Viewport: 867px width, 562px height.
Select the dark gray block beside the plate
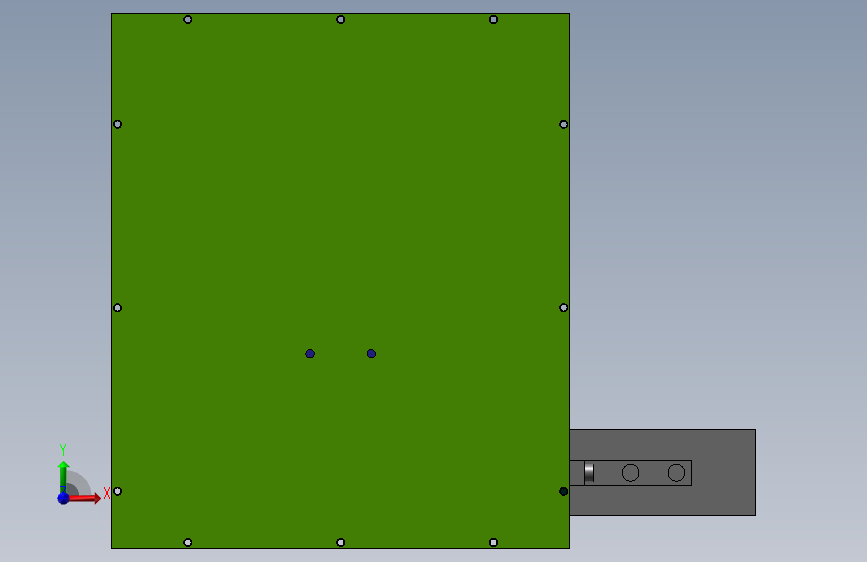pyautogui.click(x=662, y=472)
